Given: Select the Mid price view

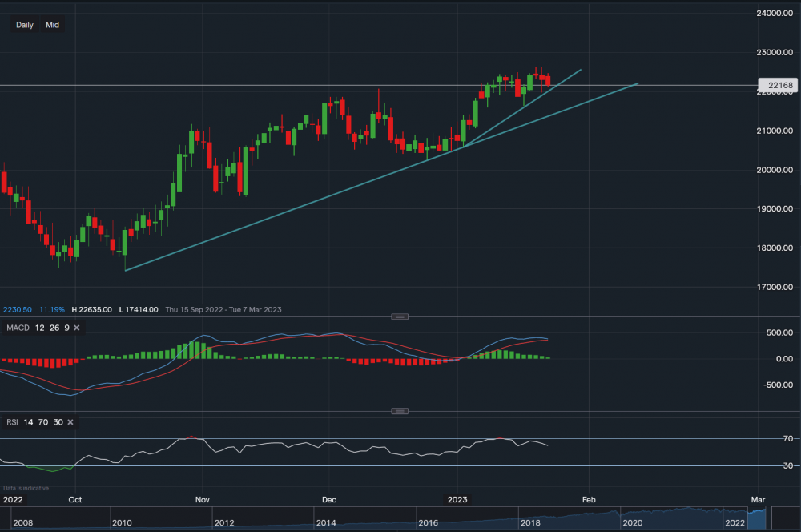Looking at the screenshot, I should tap(52, 25).
